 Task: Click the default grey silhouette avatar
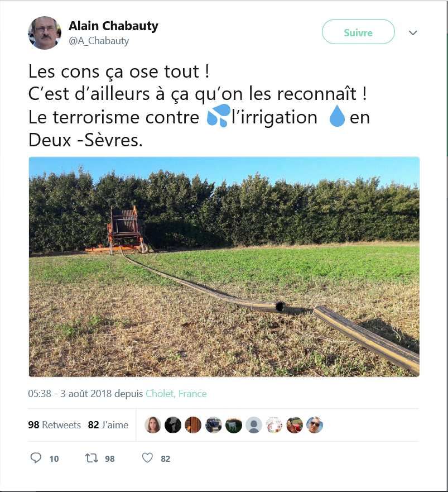(x=254, y=425)
